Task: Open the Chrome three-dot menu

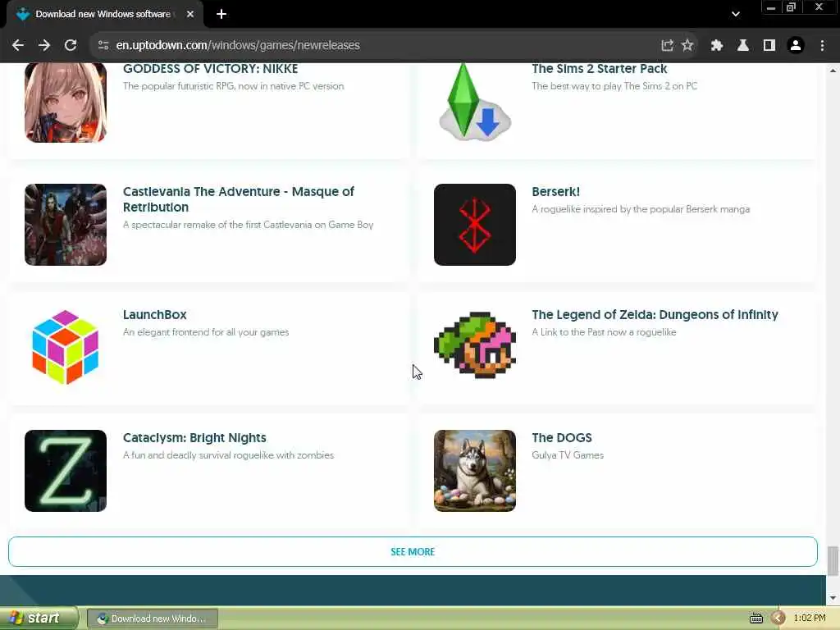Action: pos(822,46)
